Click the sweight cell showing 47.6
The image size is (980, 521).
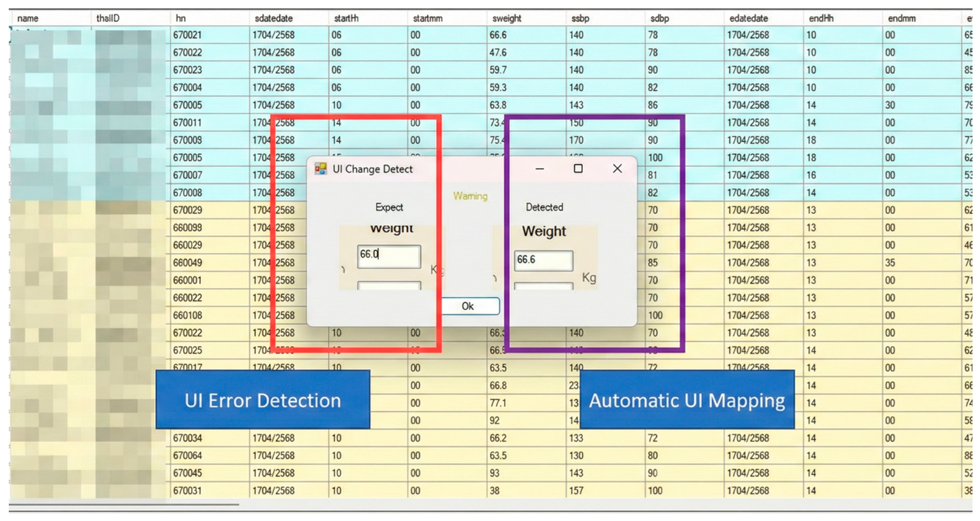pyautogui.click(x=498, y=53)
